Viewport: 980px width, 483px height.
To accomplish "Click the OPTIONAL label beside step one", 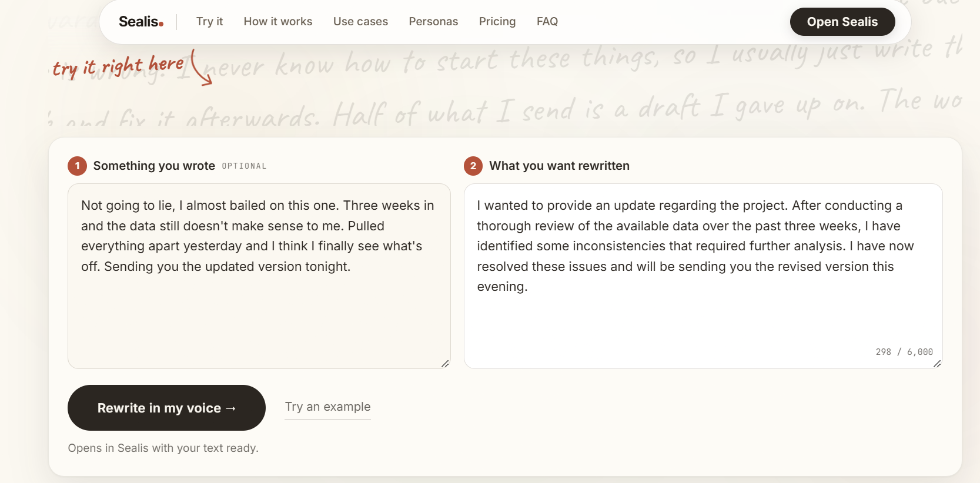I will [244, 166].
